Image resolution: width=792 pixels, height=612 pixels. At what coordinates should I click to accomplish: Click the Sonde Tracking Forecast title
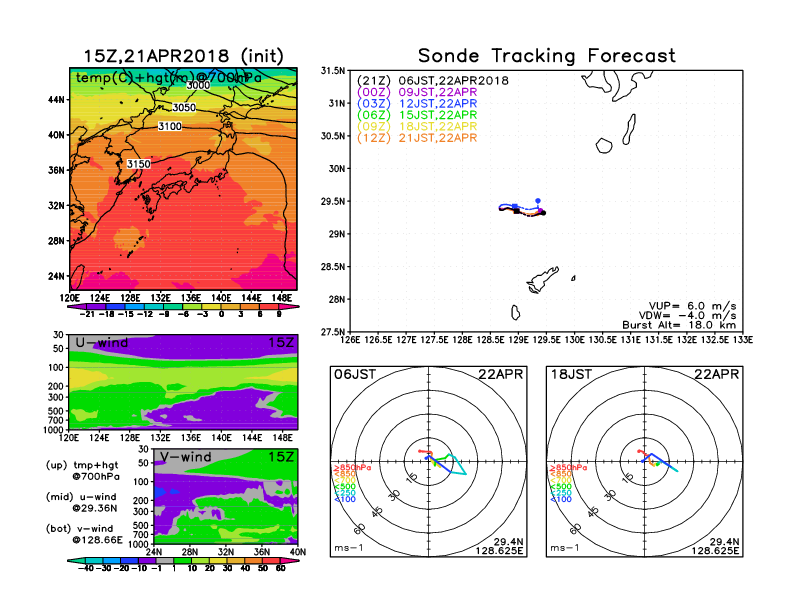[x=547, y=56]
